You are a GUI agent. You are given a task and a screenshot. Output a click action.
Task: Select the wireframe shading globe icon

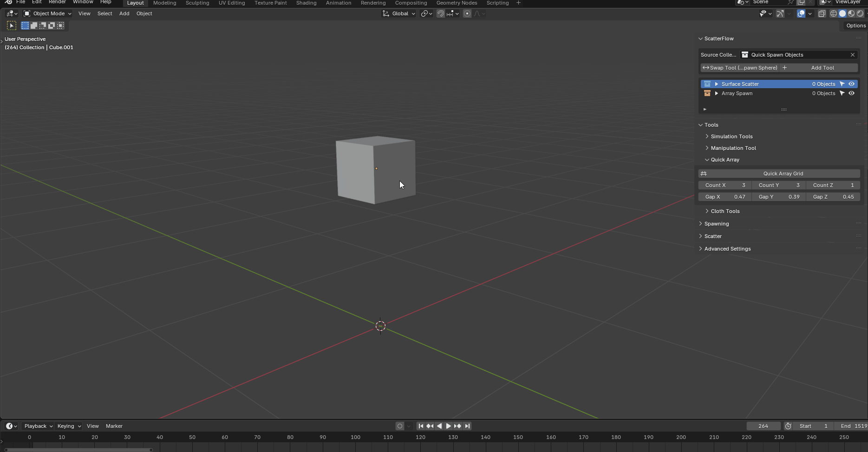[x=834, y=13]
